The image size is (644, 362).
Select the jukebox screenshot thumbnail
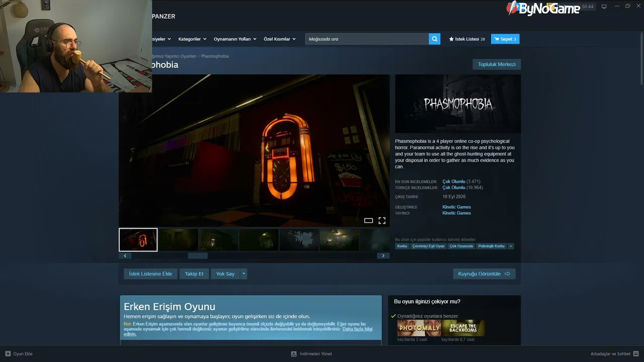click(x=138, y=240)
